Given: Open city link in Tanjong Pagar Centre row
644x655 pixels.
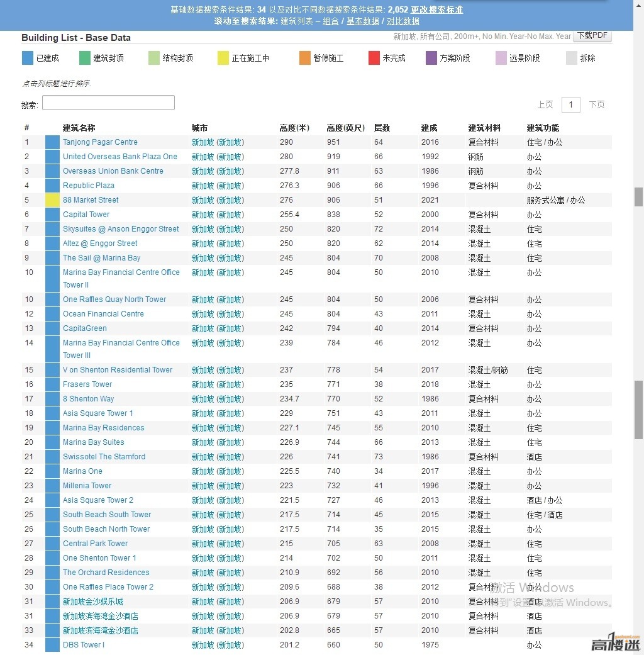Looking at the screenshot, I should pyautogui.click(x=218, y=142).
